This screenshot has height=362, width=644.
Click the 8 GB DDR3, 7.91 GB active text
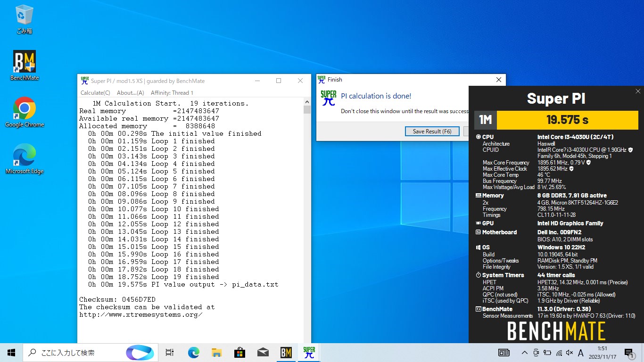[x=572, y=196]
